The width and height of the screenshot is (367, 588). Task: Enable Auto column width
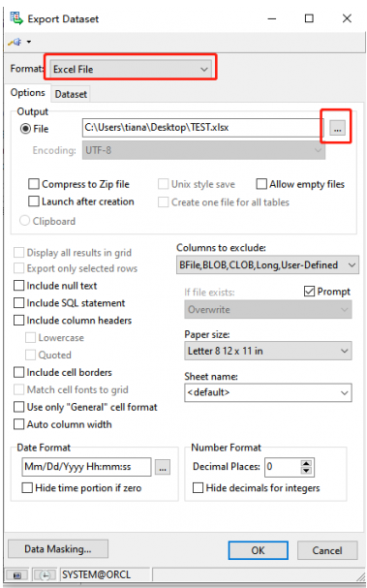point(18,424)
